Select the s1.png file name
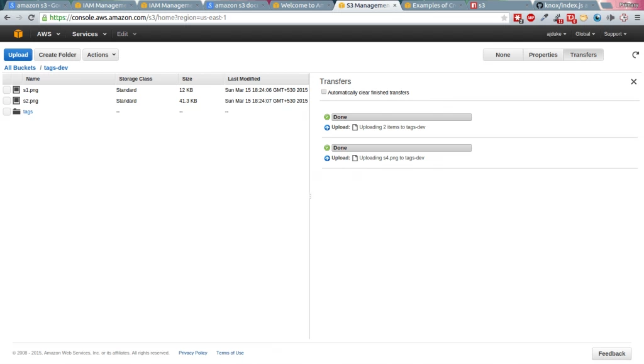This screenshot has height=364, width=644. coord(30,90)
